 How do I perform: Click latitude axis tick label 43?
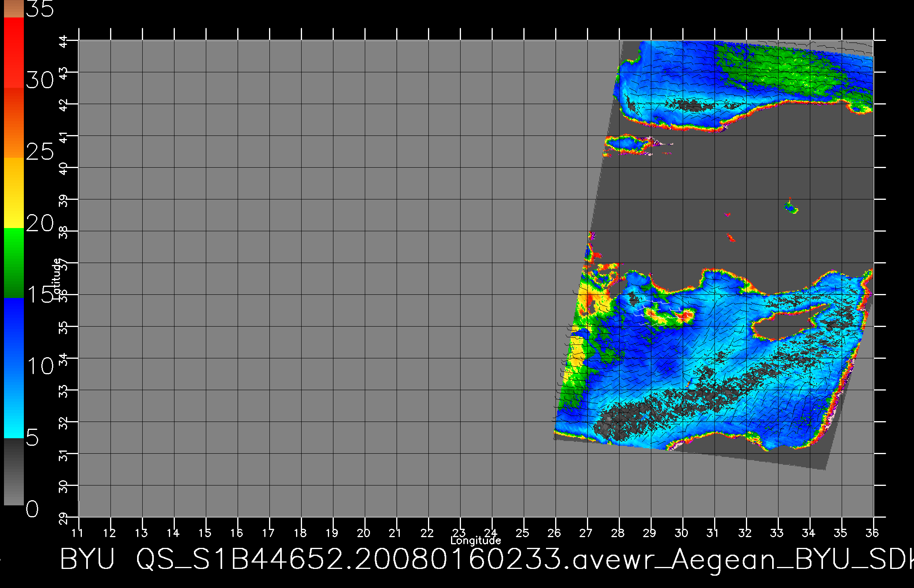[63, 73]
